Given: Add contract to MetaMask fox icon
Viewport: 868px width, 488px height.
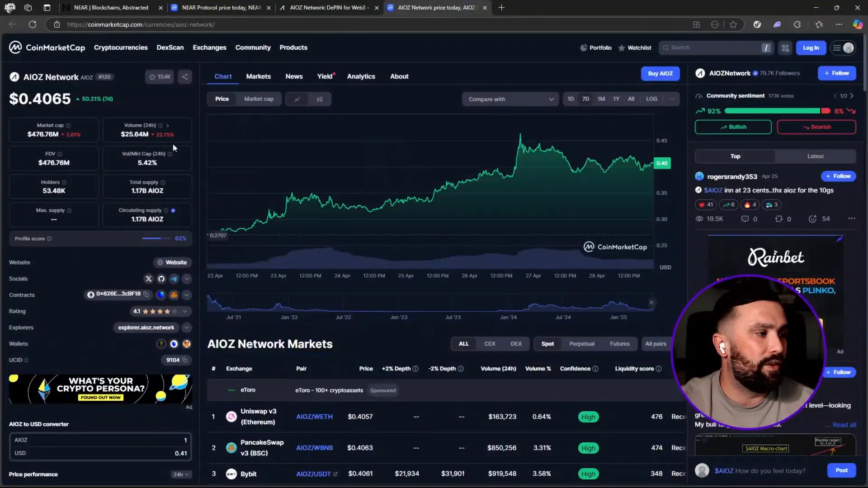Looking at the screenshot, I should pos(174,295).
